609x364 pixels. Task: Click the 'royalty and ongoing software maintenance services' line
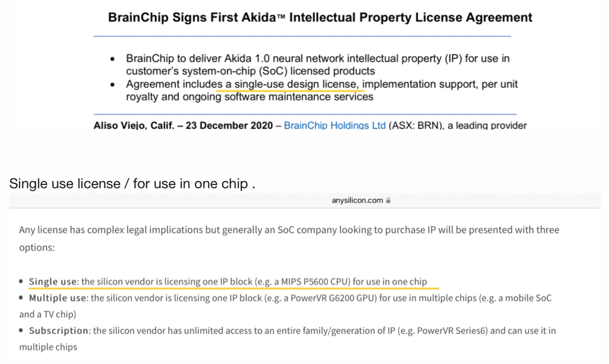coord(250,97)
